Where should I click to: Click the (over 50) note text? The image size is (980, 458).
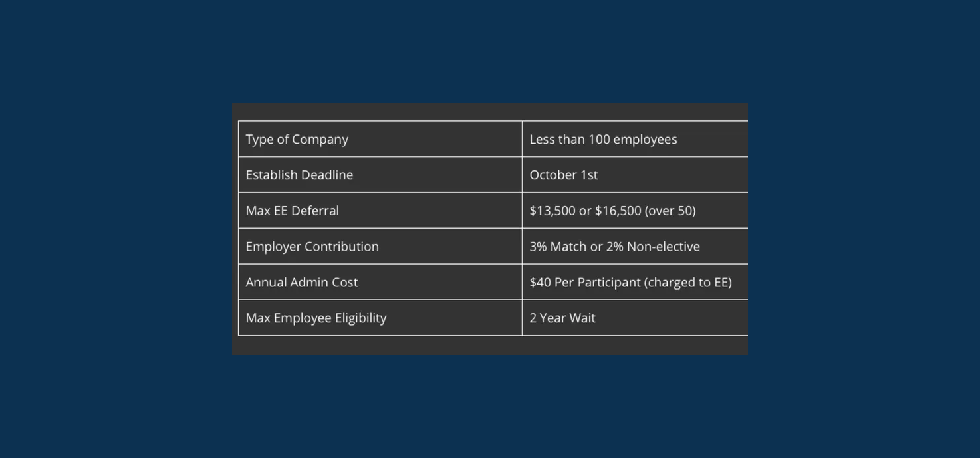point(670,211)
